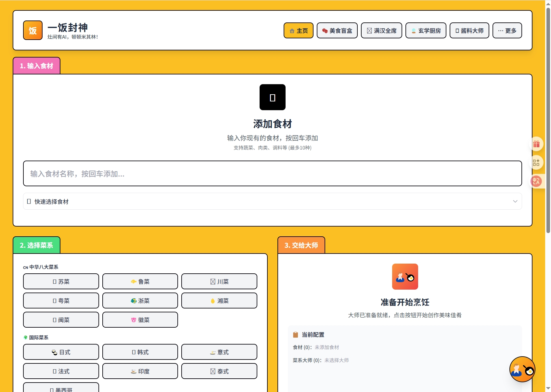Click the orange chef cooking icon
This screenshot has width=551, height=392.
tap(405, 277)
